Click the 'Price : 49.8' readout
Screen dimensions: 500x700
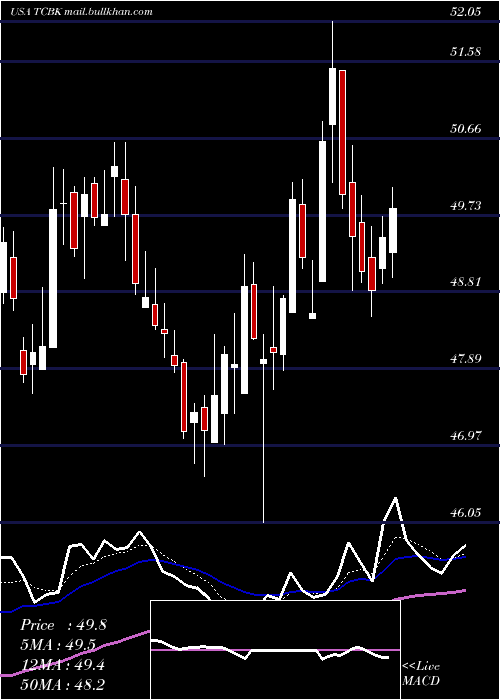click(x=63, y=625)
